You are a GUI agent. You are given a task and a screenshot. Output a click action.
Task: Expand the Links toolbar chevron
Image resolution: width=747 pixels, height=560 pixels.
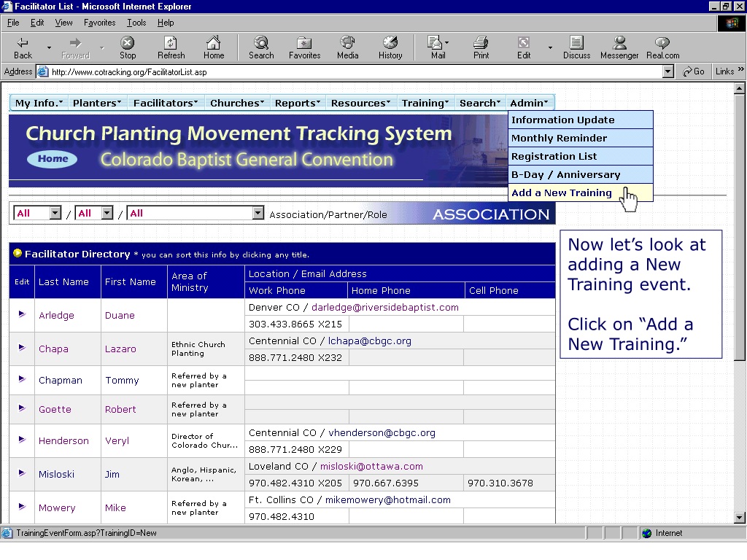[741, 69]
